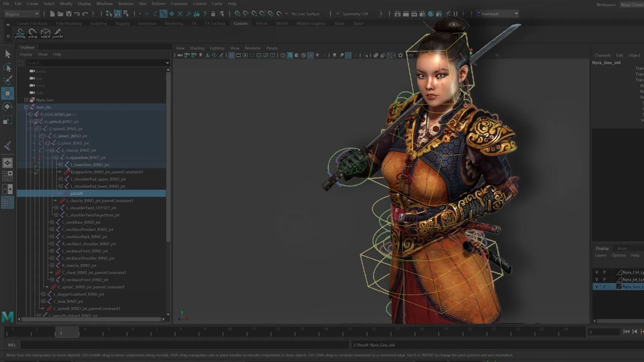
Task: Toggle visibility V of Nyra_Geo layer
Action: [x=597, y=287]
